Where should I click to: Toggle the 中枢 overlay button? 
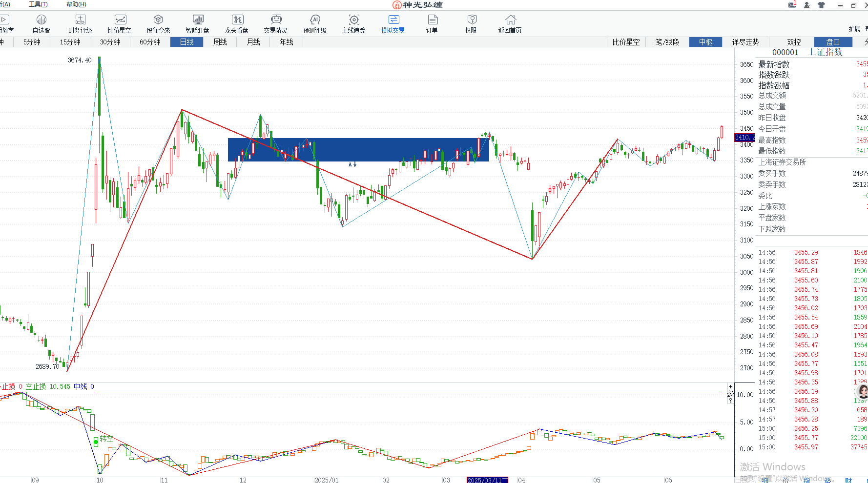tap(705, 42)
